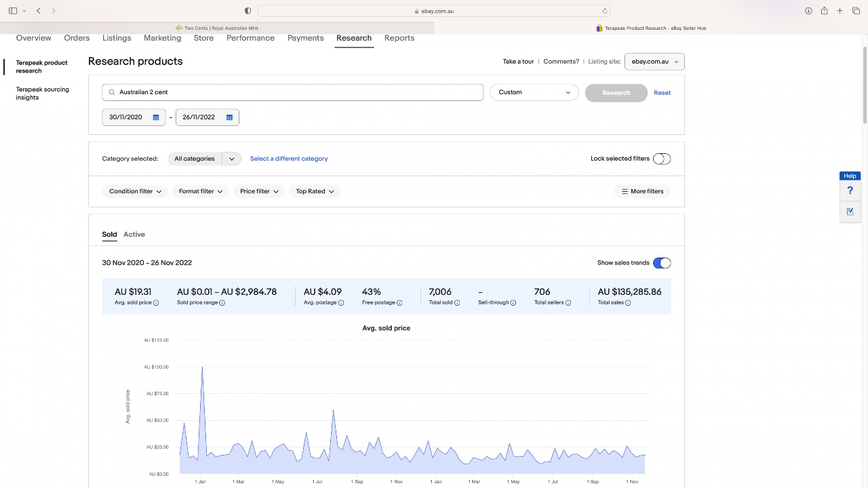Click search magnifier icon in keyword field
The width and height of the screenshot is (868, 488).
point(112,92)
